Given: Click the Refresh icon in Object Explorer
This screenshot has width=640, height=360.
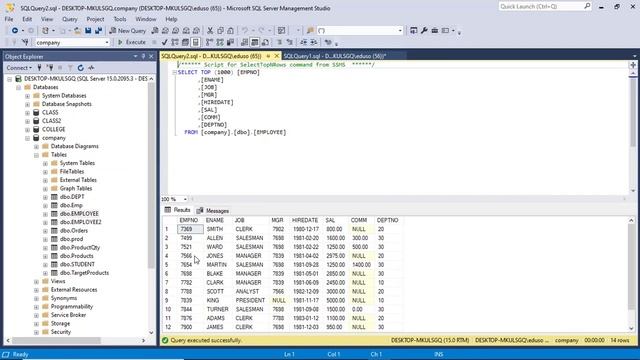Looking at the screenshot, I should click(x=80, y=68).
